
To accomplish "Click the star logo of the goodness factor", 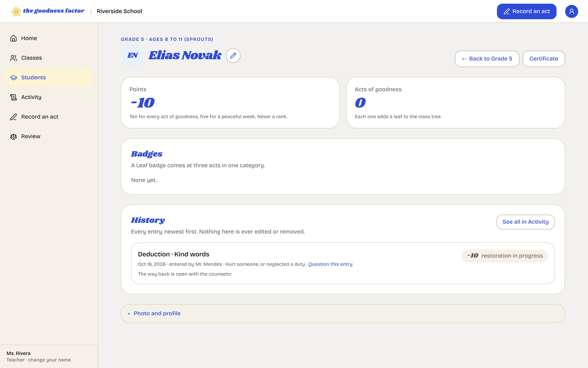I will coord(16,11).
